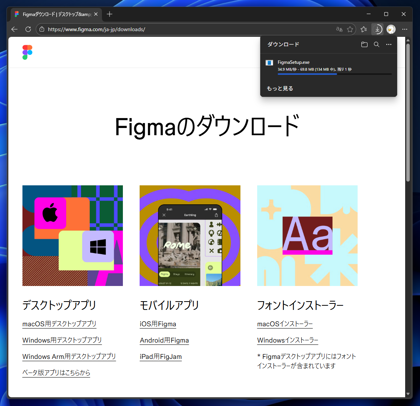Open the read aloud icon in address bar
The image size is (420, 406).
pos(339,29)
